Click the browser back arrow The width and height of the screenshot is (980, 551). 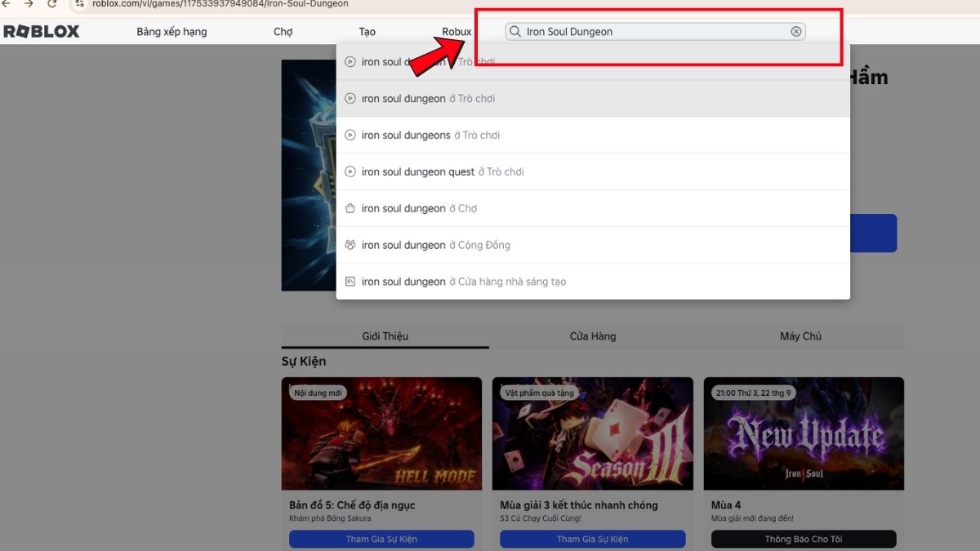(7, 4)
